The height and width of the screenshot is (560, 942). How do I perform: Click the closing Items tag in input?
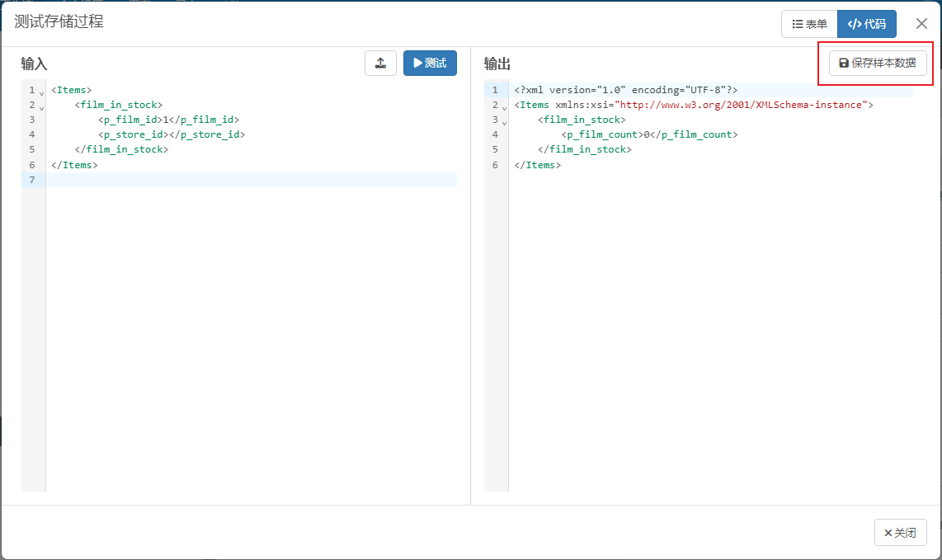click(x=74, y=165)
